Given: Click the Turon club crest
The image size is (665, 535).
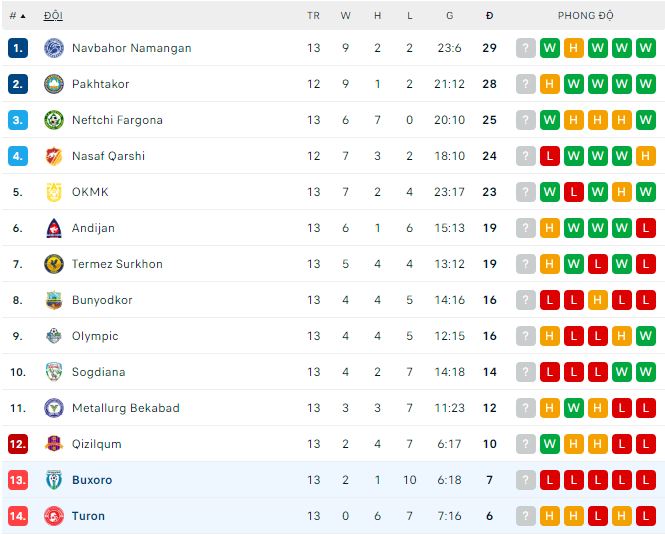Looking at the screenshot, I should [x=54, y=516].
